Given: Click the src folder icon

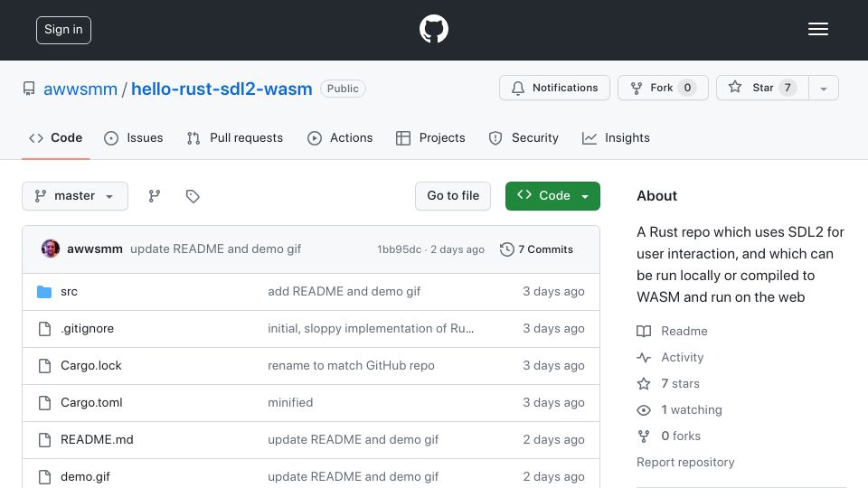Looking at the screenshot, I should (44, 292).
